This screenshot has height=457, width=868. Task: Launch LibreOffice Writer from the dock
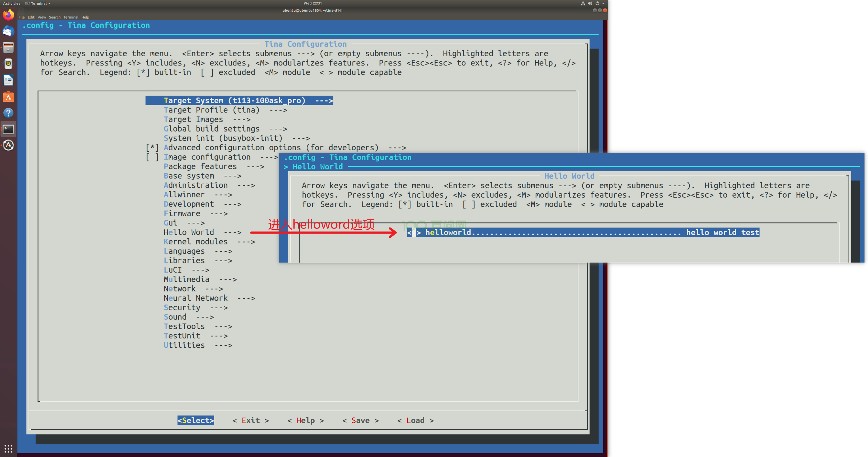[9, 80]
